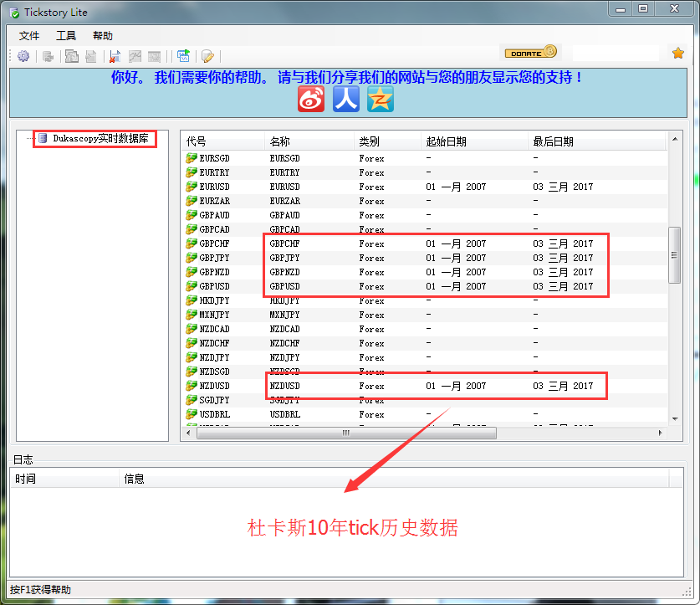
Task: Share via the blue Renren icon
Action: tap(346, 99)
